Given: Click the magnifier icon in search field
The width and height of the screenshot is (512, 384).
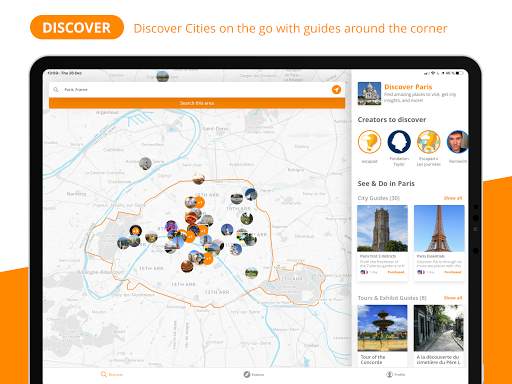Looking at the screenshot, I should [x=56, y=89].
